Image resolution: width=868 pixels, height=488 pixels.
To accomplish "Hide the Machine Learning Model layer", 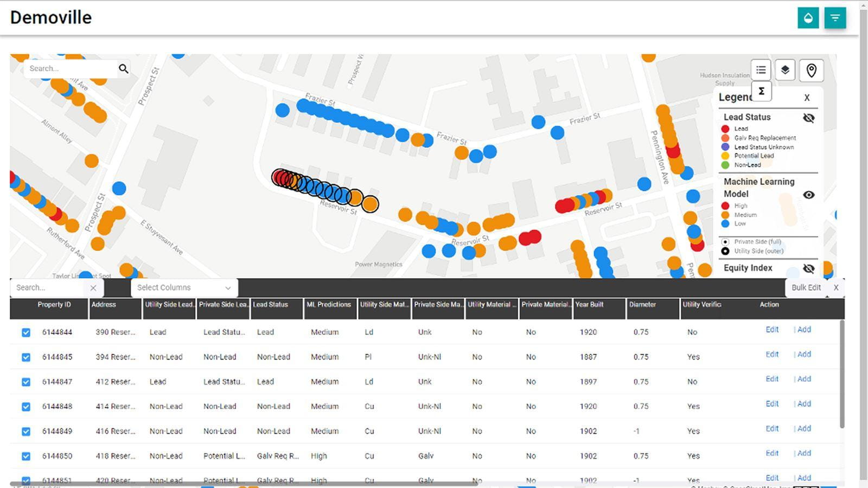I will 808,195.
